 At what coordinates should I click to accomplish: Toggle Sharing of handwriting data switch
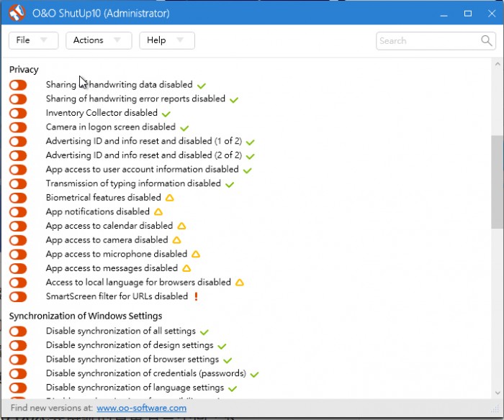[18, 85]
